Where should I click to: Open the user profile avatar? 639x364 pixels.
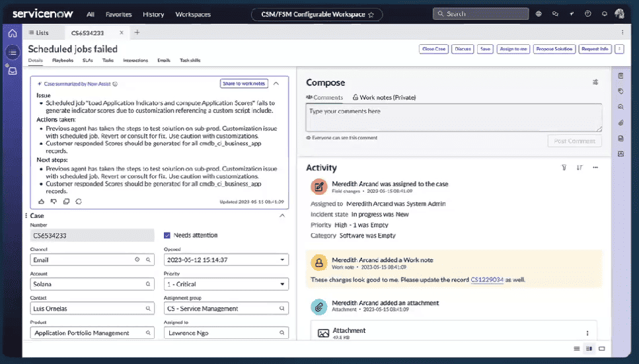click(x=619, y=14)
